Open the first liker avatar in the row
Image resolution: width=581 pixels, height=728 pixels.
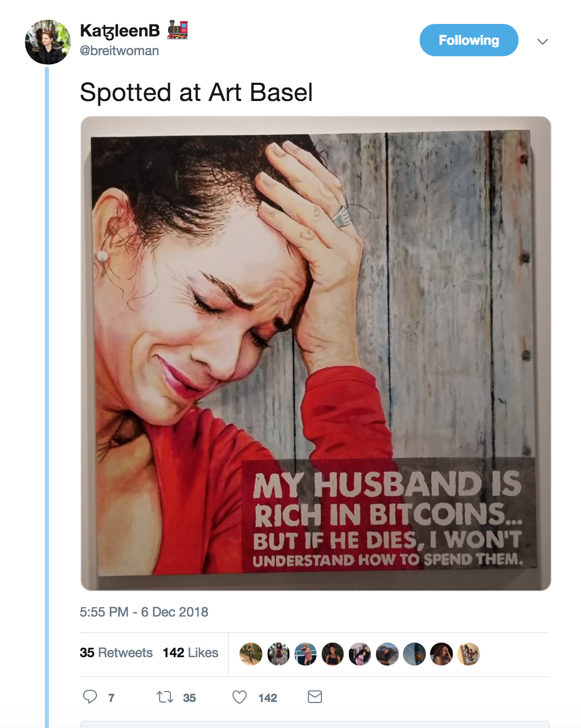coord(251,654)
